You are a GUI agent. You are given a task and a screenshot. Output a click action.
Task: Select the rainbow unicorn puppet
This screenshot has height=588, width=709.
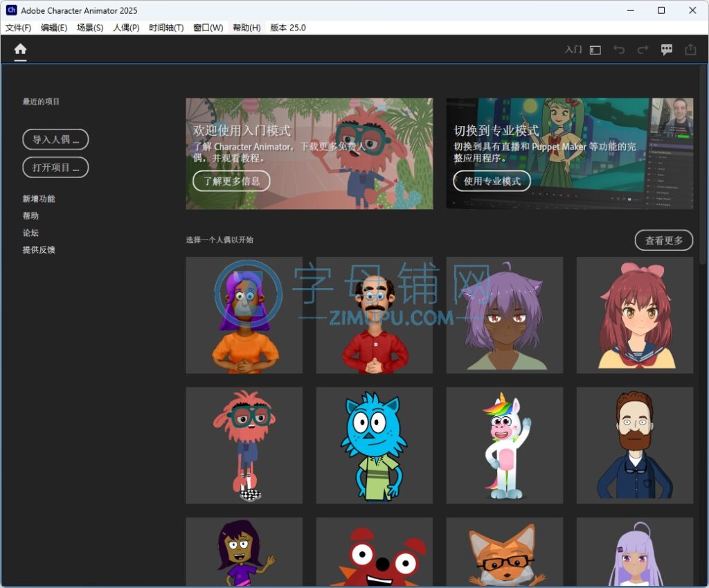point(505,445)
